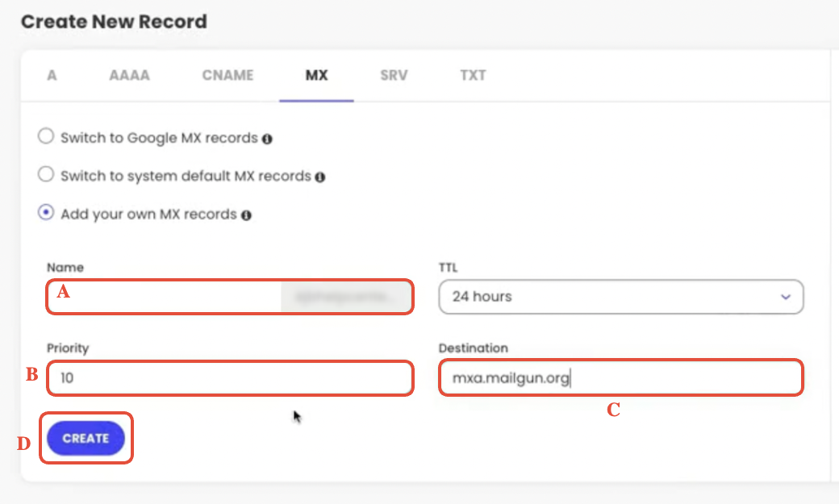The image size is (839, 504).
Task: Focus the Destination field with mxa.mailgun.org
Action: click(x=621, y=377)
